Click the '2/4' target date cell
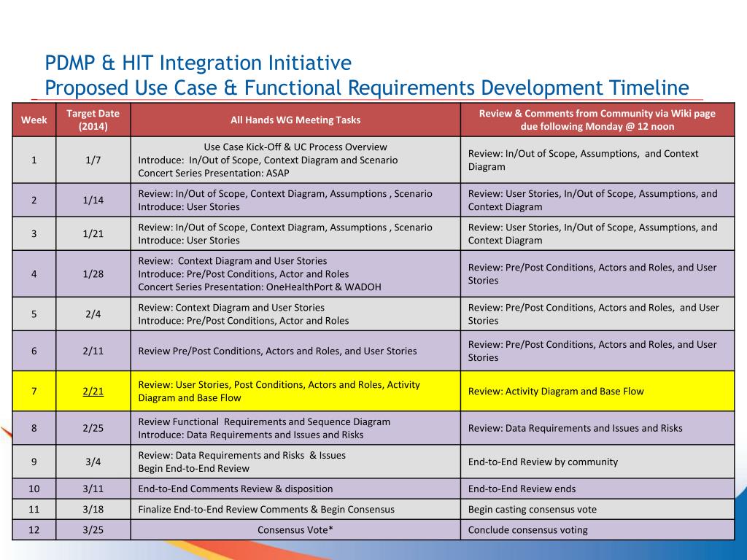 click(x=93, y=314)
